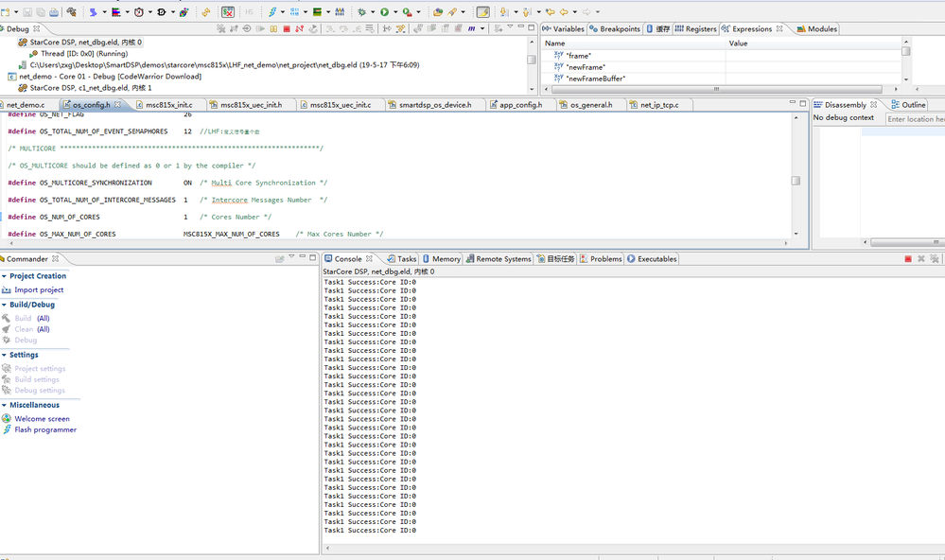Click Remove Launch X icon in Console toolbar

click(x=921, y=258)
